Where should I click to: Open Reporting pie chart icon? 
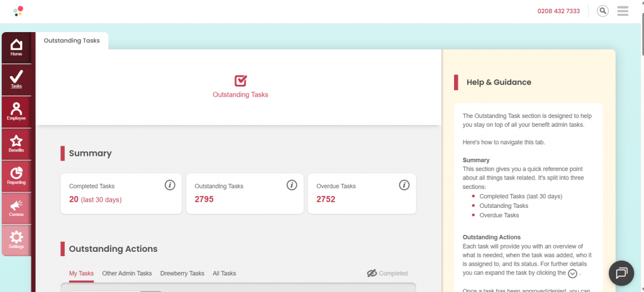click(x=16, y=176)
